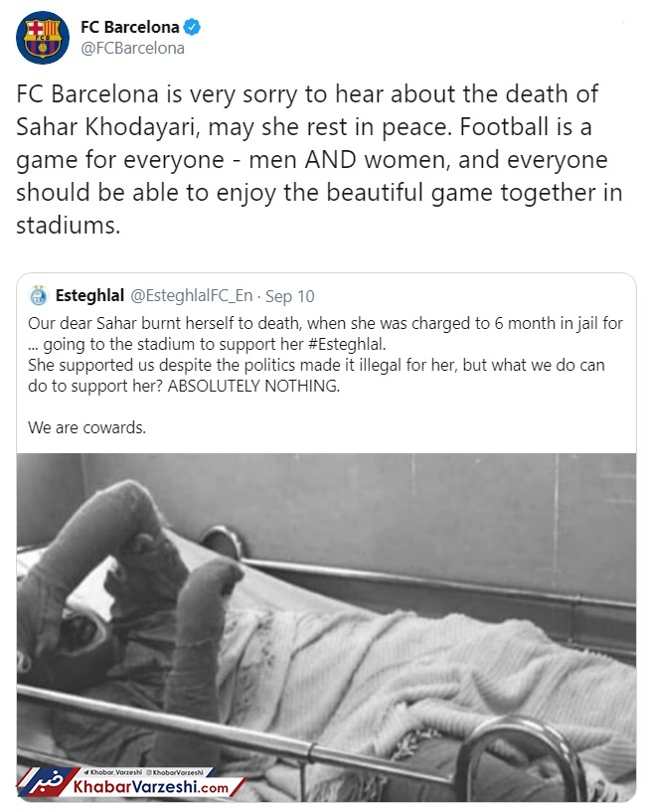Image resolution: width=650 pixels, height=812 pixels.
Task: Click the KhabarVarzeshi Instagram handle text
Action: [x=178, y=772]
